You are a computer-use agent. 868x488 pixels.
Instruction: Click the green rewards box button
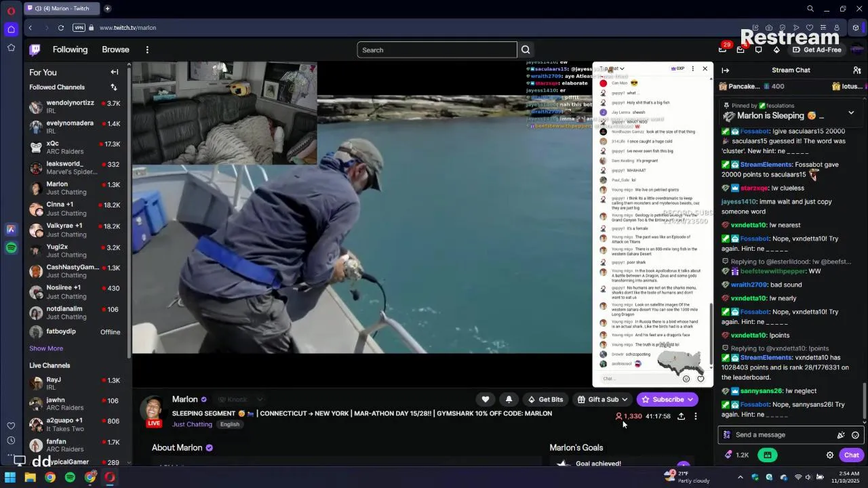(768, 455)
